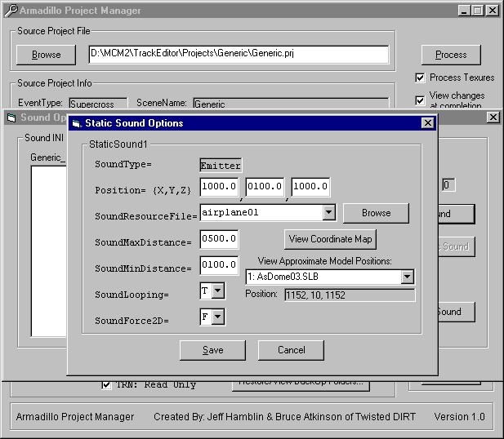
Task: Toggle the TRN: Read Only checkbox
Action: point(106,384)
